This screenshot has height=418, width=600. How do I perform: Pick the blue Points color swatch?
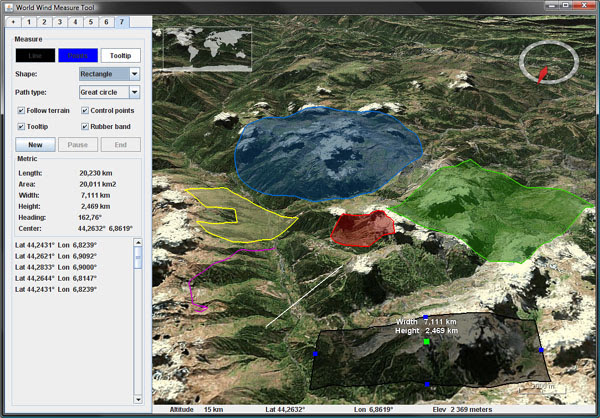(x=78, y=56)
